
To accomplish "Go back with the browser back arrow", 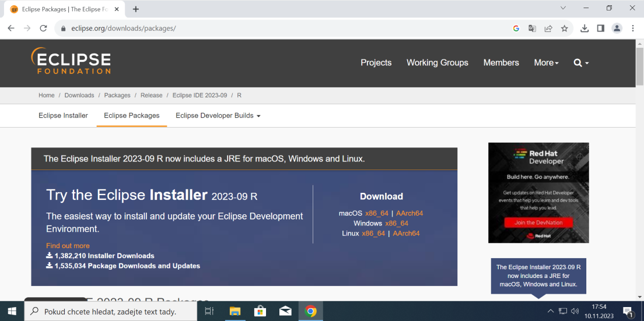I will click(x=11, y=29).
